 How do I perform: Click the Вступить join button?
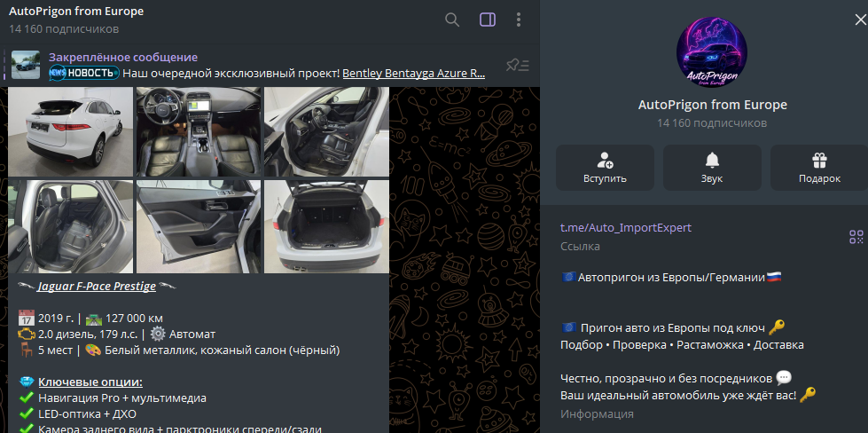pos(605,168)
